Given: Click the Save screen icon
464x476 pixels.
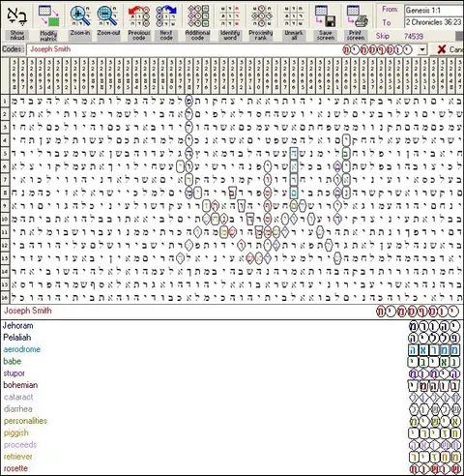Looking at the screenshot, I should [x=325, y=16].
